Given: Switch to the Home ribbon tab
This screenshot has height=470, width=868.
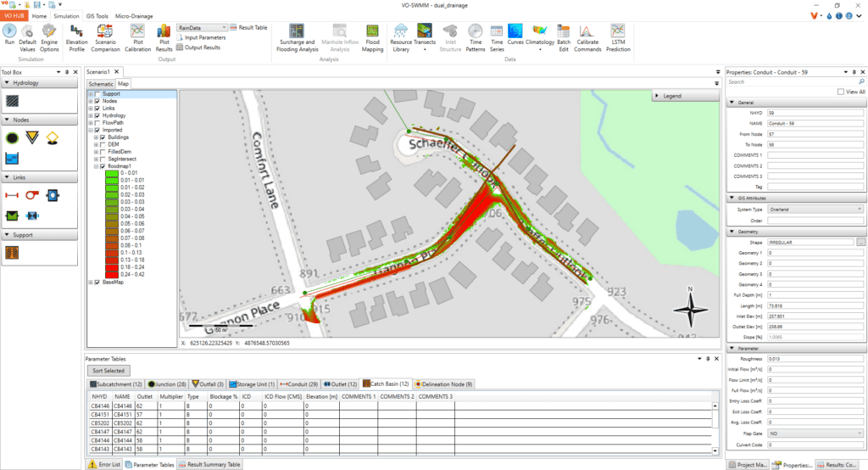Looking at the screenshot, I should pos(39,16).
